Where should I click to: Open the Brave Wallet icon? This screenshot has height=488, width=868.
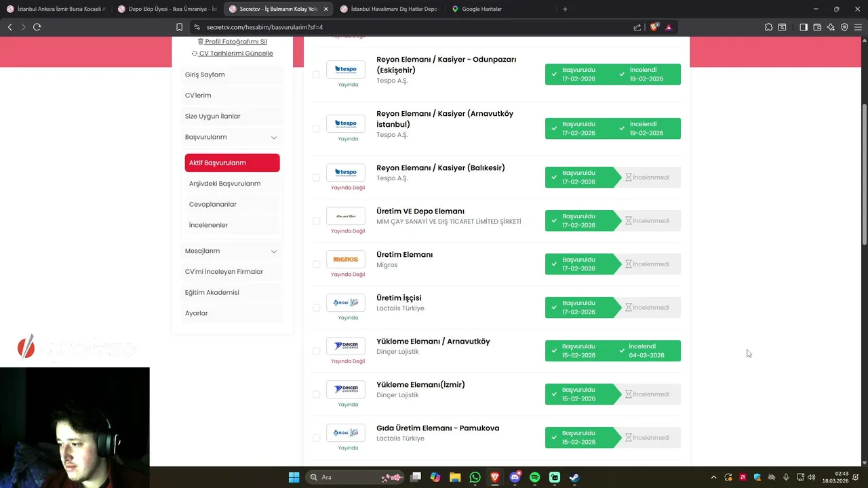[817, 27]
